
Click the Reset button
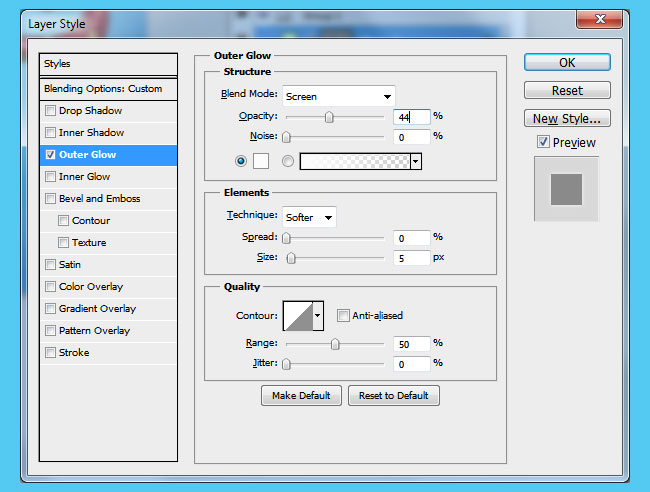[567, 90]
